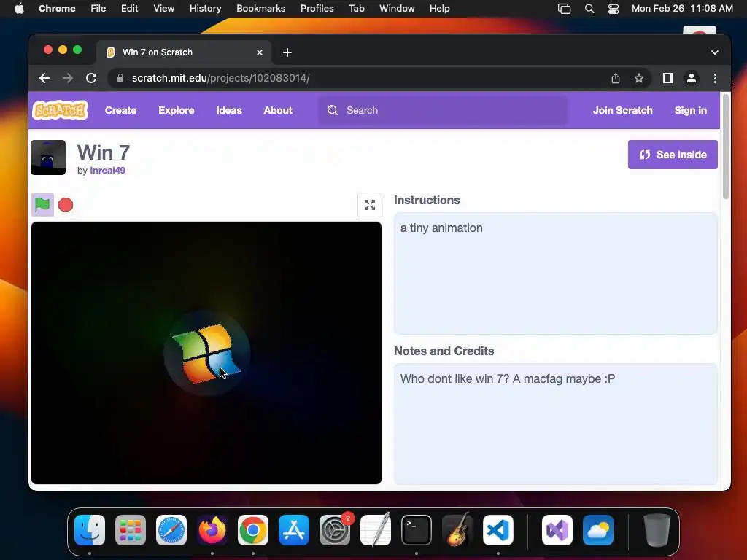Image resolution: width=747 pixels, height=560 pixels.
Task: Open Terminal from the Dock
Action: click(x=417, y=530)
